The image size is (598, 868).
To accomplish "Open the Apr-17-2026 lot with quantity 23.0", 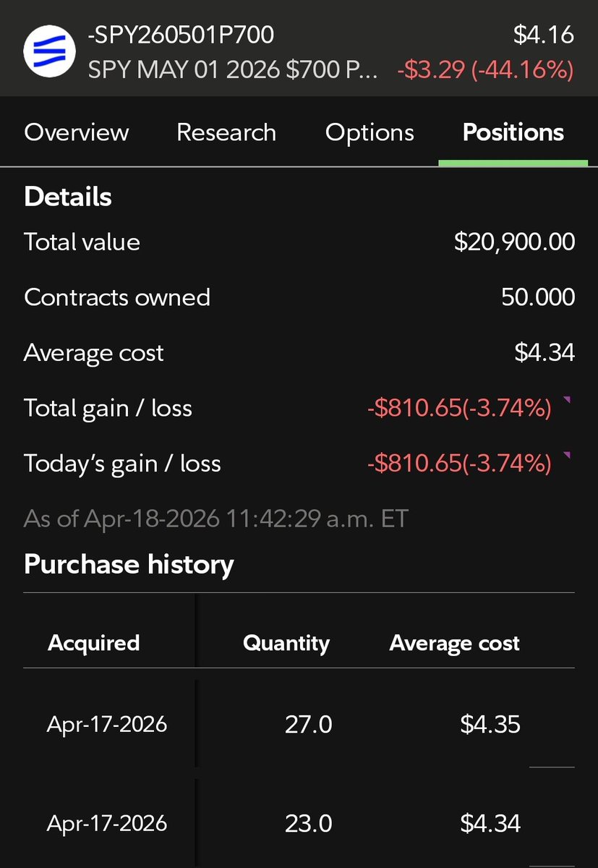I will 299,823.
